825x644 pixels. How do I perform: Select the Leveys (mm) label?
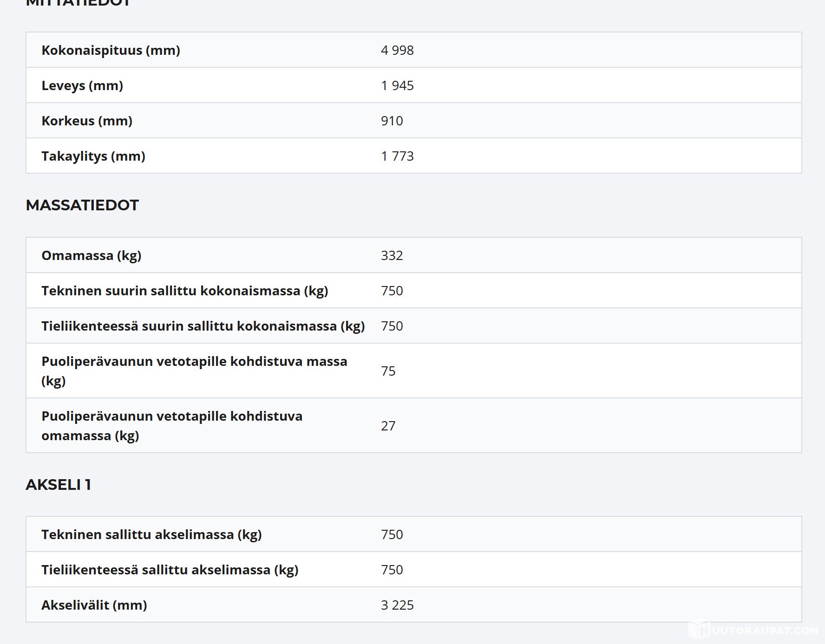pos(82,85)
